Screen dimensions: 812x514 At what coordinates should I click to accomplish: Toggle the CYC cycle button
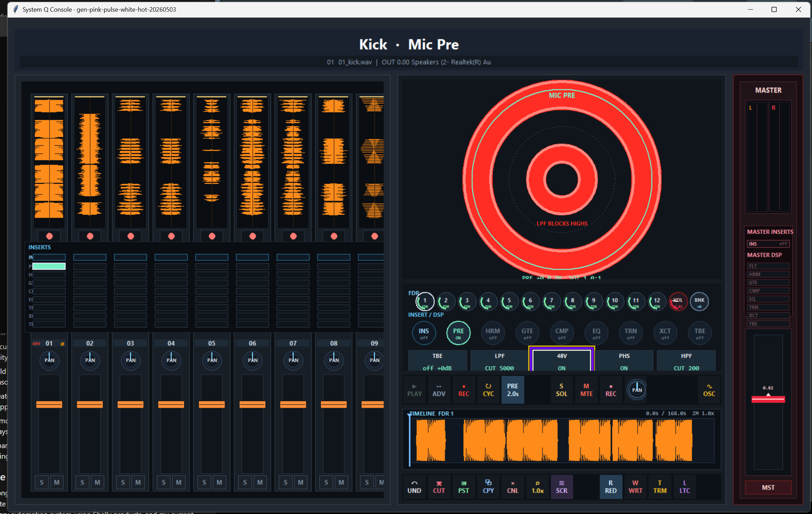pyautogui.click(x=488, y=390)
